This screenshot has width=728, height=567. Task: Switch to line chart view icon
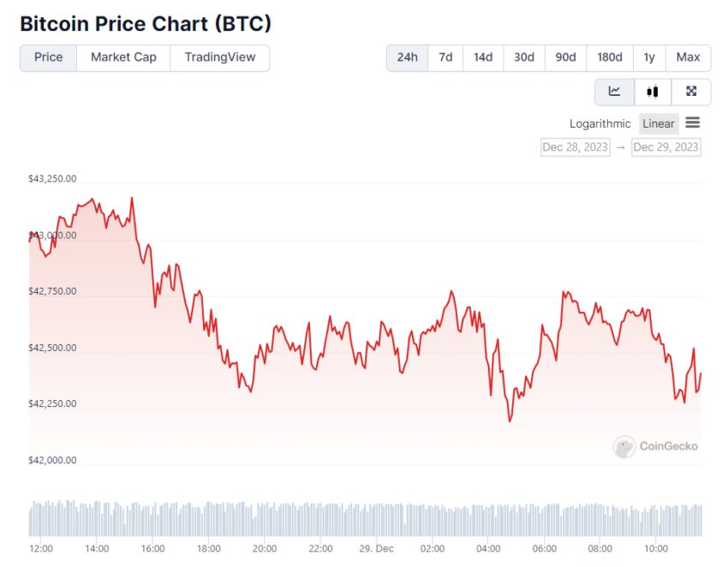click(615, 92)
